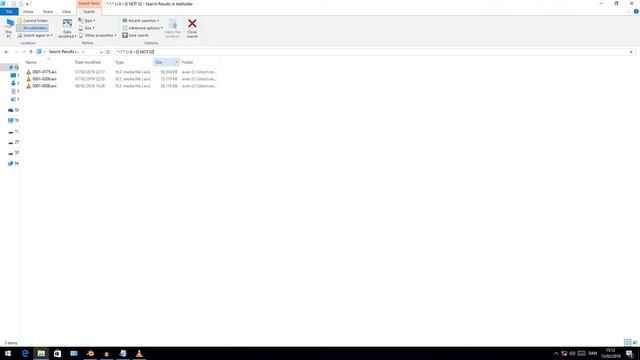Open the ribbon Help icon

(636, 11)
